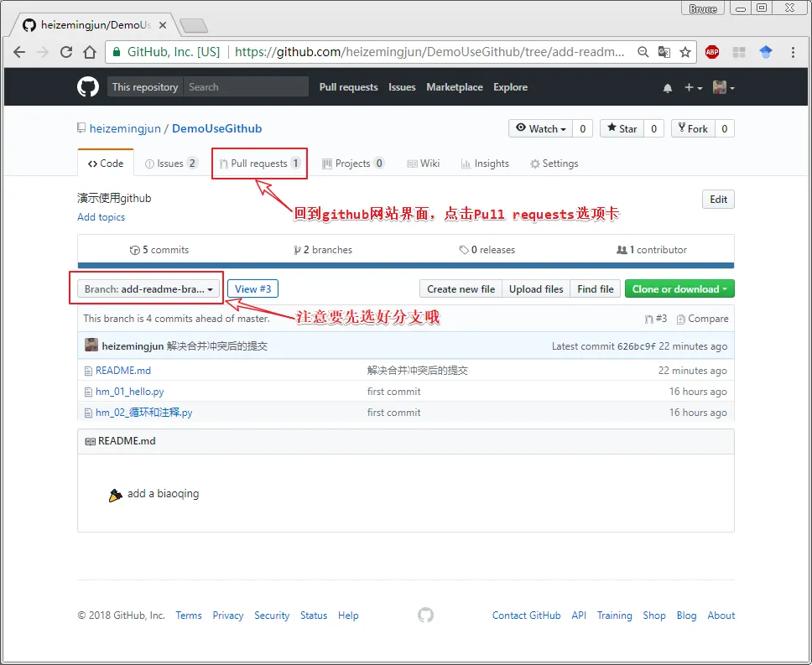812x665 pixels.
Task: Open the notifications bell icon
Action: click(x=668, y=88)
